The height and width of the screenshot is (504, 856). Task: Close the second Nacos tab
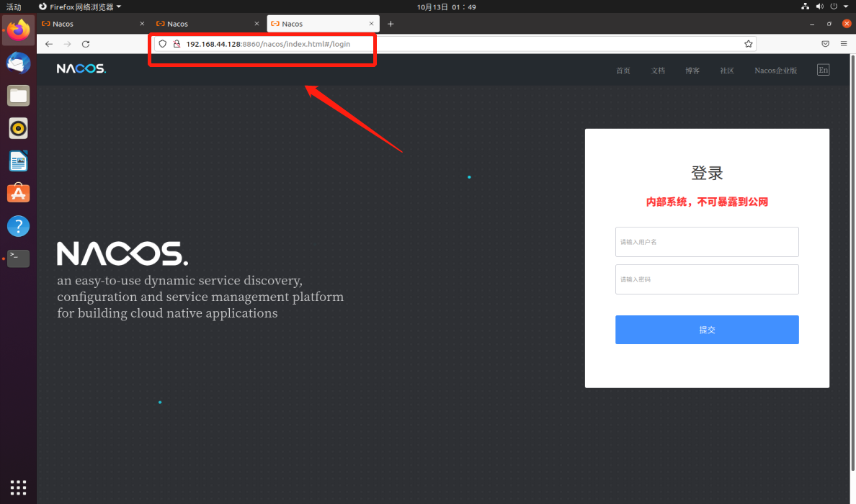point(257,24)
